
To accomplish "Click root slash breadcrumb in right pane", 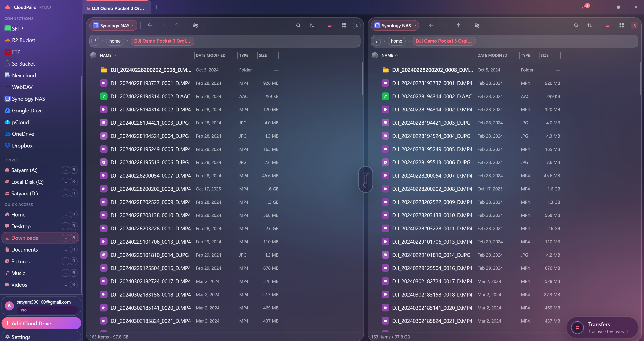I will click(377, 41).
